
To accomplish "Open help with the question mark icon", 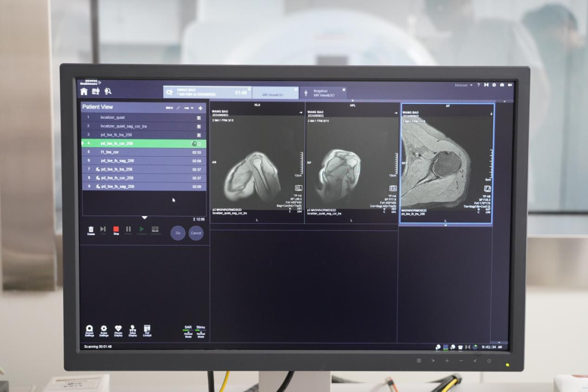I will tap(479, 85).
